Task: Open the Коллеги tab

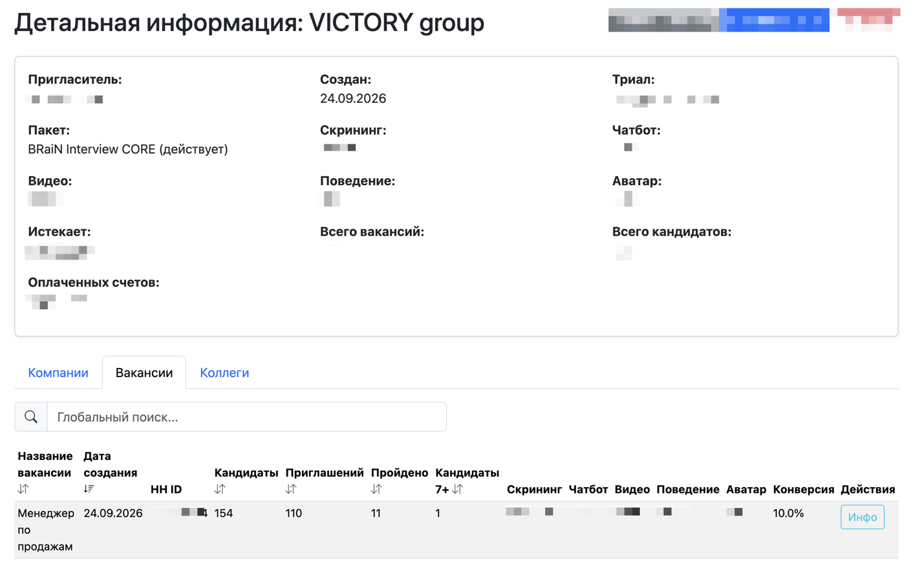Action: (x=224, y=373)
